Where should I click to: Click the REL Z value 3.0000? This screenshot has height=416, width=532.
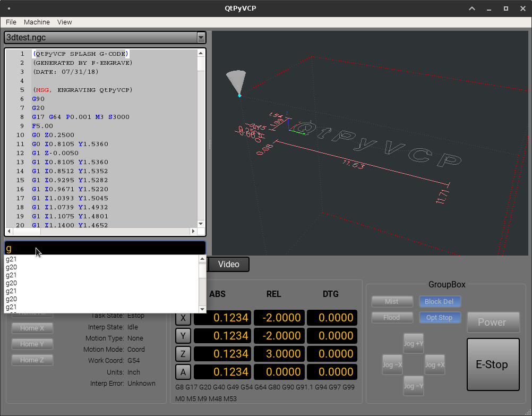click(279, 354)
